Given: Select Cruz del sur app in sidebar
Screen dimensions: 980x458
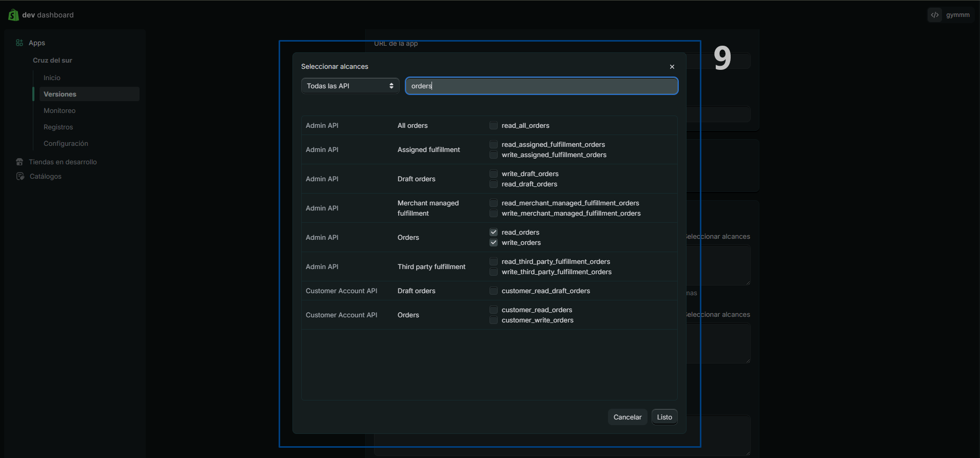Looking at the screenshot, I should pos(52,60).
